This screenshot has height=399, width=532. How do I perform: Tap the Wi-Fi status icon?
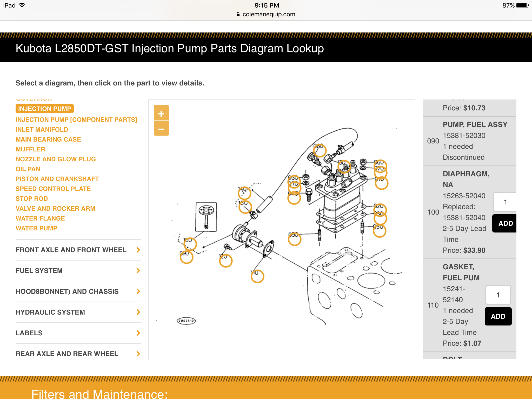tap(22, 5)
